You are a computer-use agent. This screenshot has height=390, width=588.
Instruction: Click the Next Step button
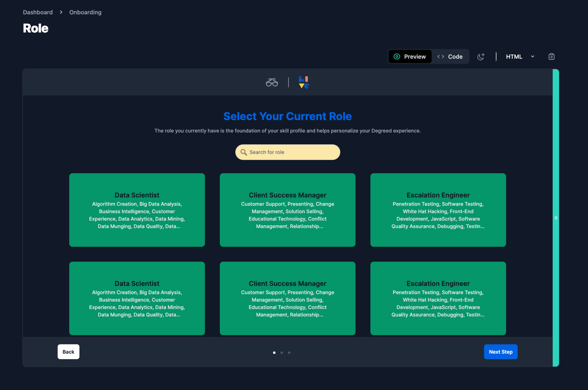pos(500,352)
